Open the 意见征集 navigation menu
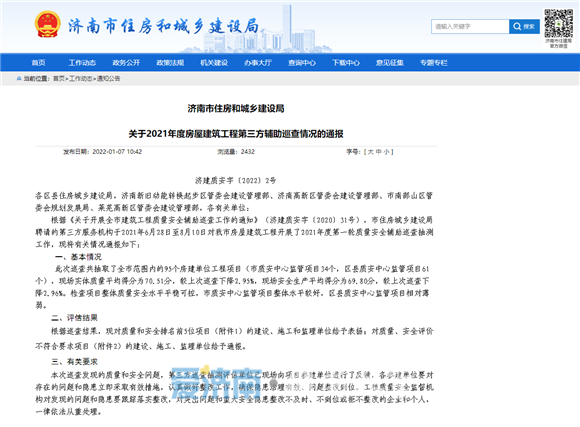The image size is (580, 427). coord(390,63)
